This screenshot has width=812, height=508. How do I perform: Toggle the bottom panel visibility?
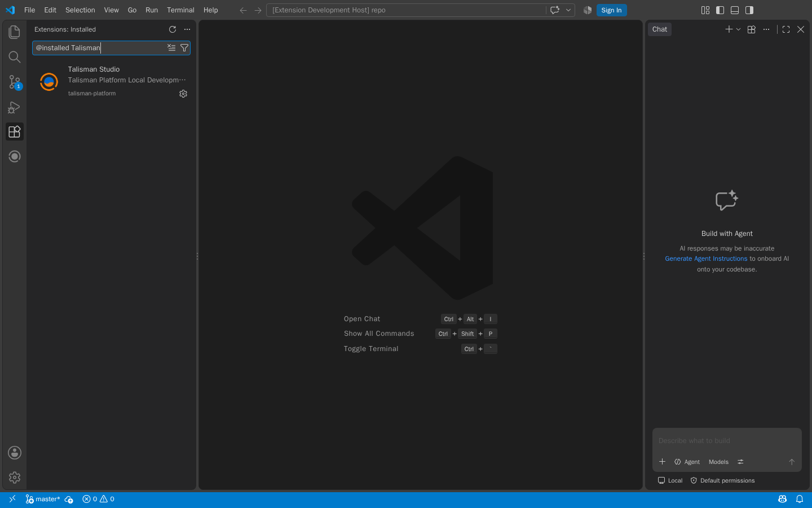(x=735, y=10)
